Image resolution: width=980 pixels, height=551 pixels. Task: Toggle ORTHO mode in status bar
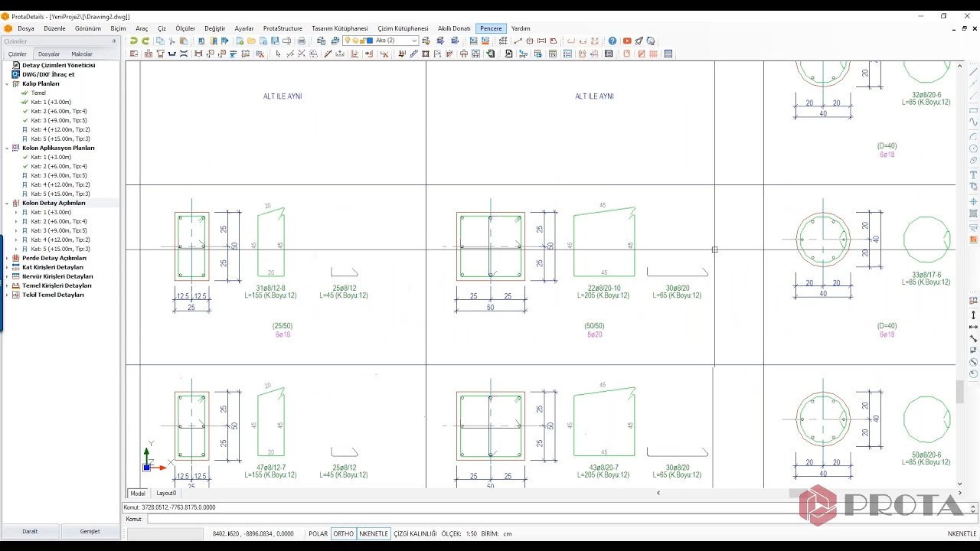point(344,533)
